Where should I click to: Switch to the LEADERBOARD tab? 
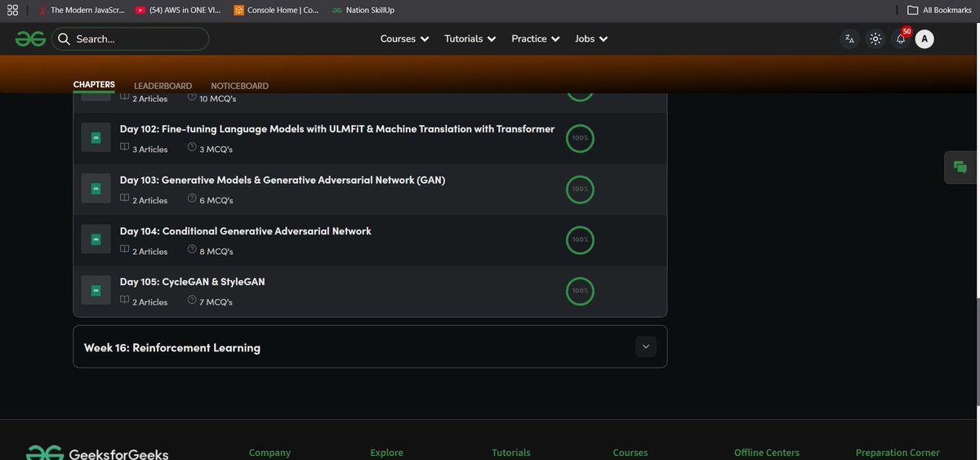[163, 86]
